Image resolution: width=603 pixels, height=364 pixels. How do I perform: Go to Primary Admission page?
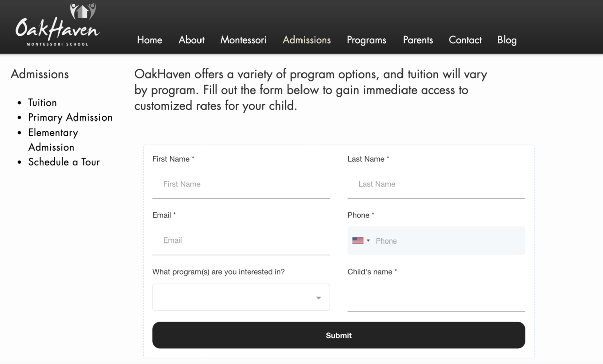click(x=70, y=117)
